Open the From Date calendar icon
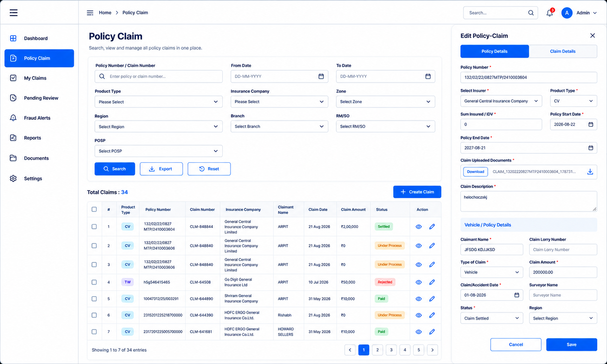The width and height of the screenshot is (607, 364). 321,76
